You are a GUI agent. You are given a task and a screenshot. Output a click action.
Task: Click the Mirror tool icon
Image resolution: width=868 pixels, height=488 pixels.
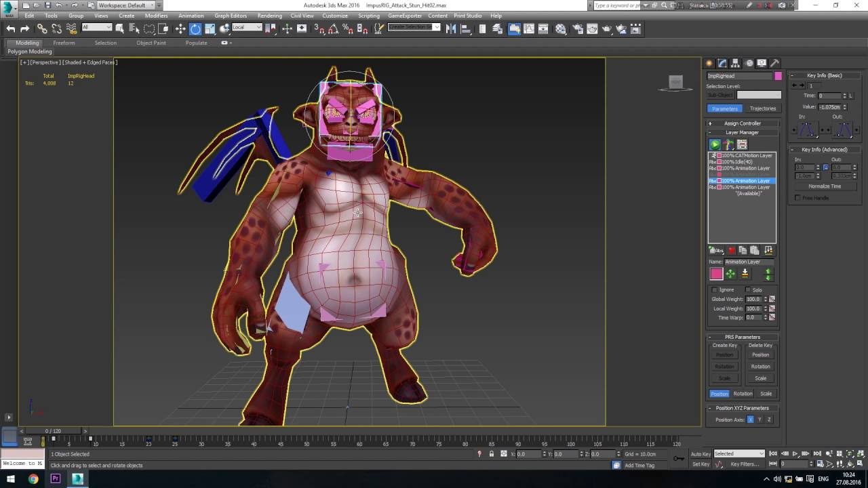[451, 28]
